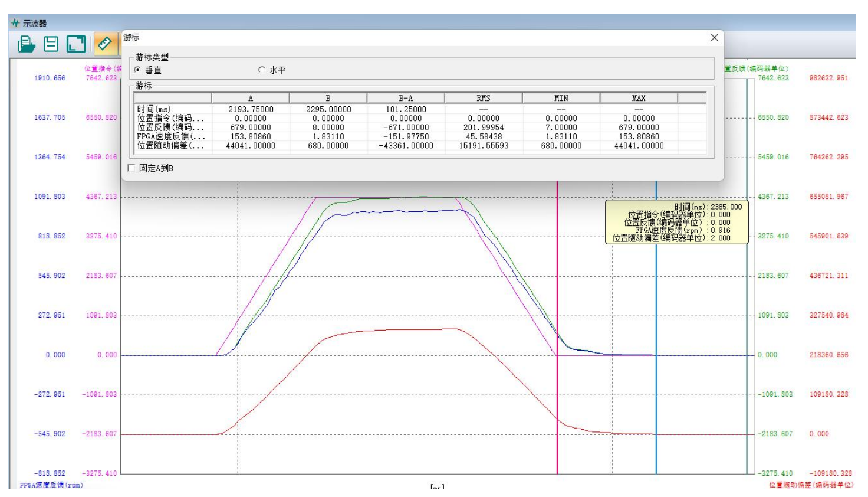This screenshot has height=497, width=868.
Task: Enable the 固定A到B checkbox
Action: point(131,168)
